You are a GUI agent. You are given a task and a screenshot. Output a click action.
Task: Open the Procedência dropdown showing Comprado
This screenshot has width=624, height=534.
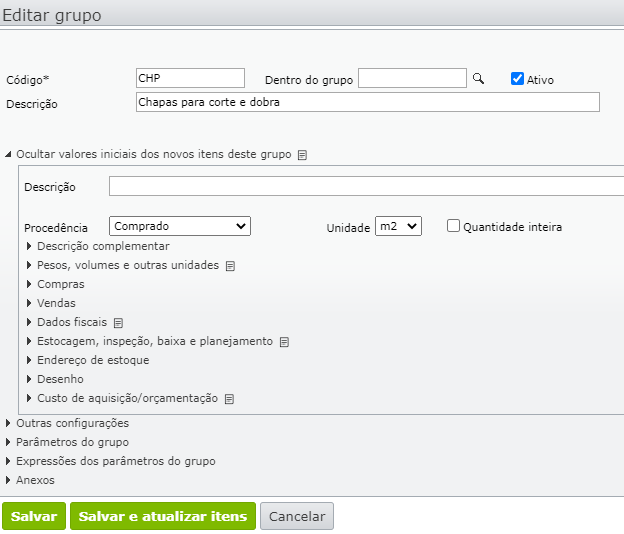click(180, 226)
